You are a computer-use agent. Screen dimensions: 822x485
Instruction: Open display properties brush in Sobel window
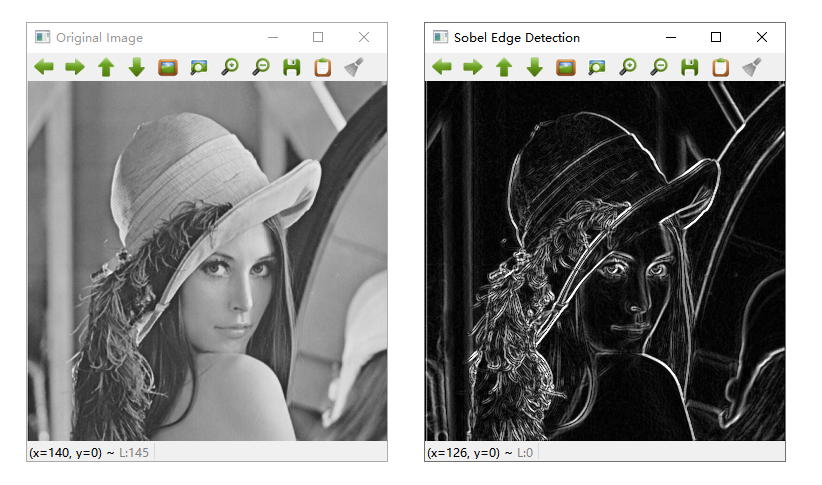(x=752, y=67)
